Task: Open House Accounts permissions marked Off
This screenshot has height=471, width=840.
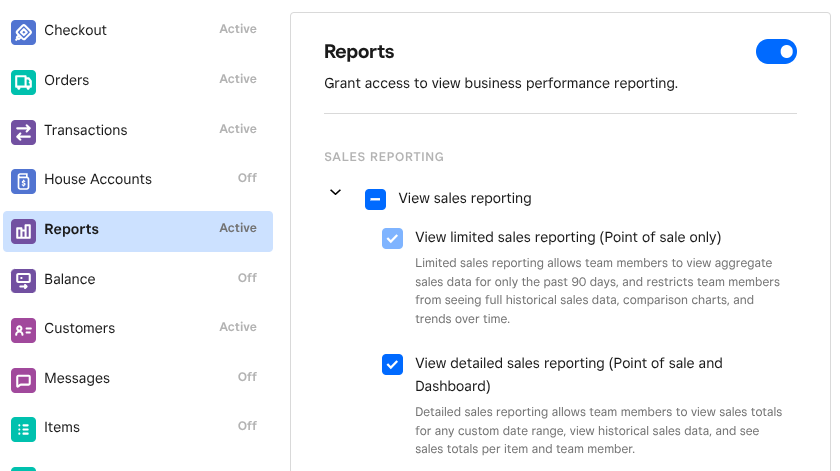Action: click(98, 179)
